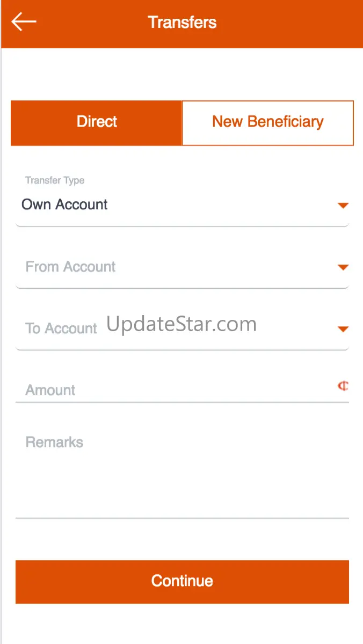The width and height of the screenshot is (363, 644).
Task: Click the blank gap between header and tabs
Action: click(x=182, y=74)
